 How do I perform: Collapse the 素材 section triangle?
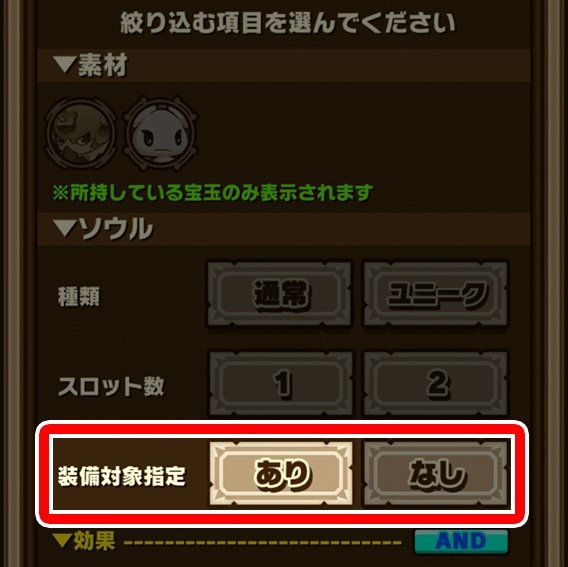coord(64,65)
